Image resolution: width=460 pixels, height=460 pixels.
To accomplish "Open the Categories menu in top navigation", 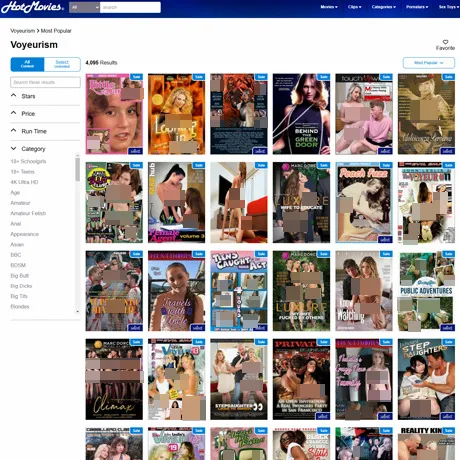I will point(384,7).
